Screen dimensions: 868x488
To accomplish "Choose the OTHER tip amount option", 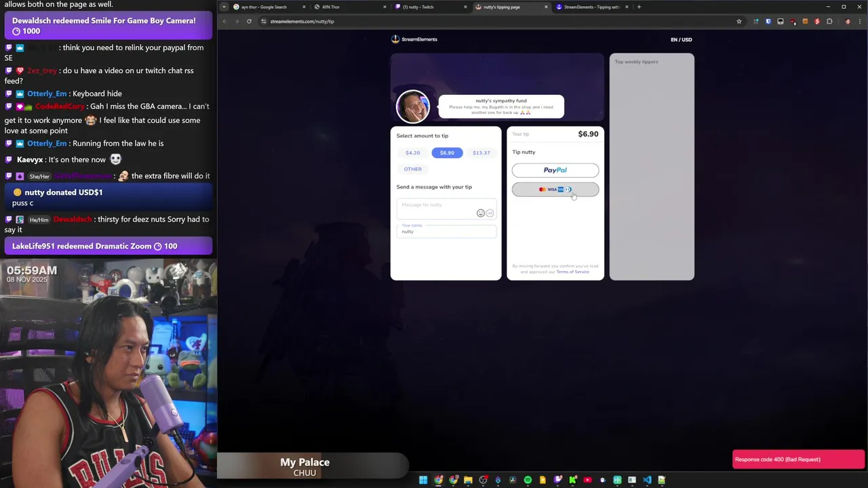I will point(412,169).
